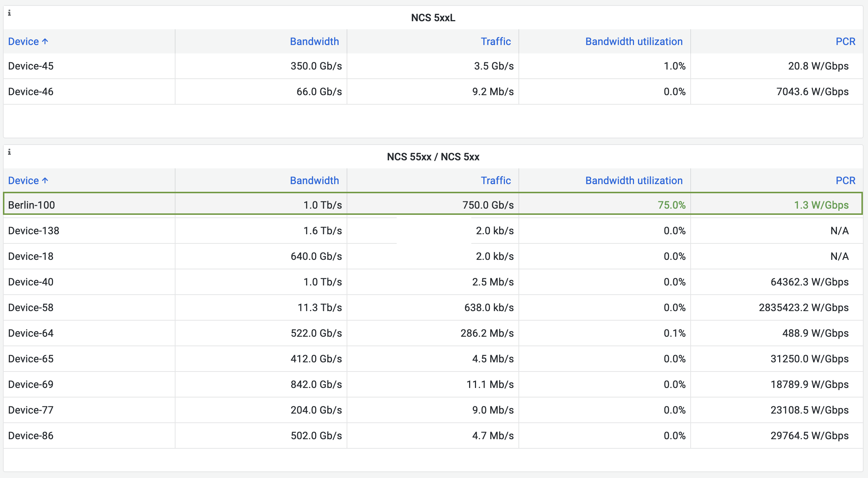868x478 pixels.
Task: Click Device-45 cell in first table
Action: 31,66
